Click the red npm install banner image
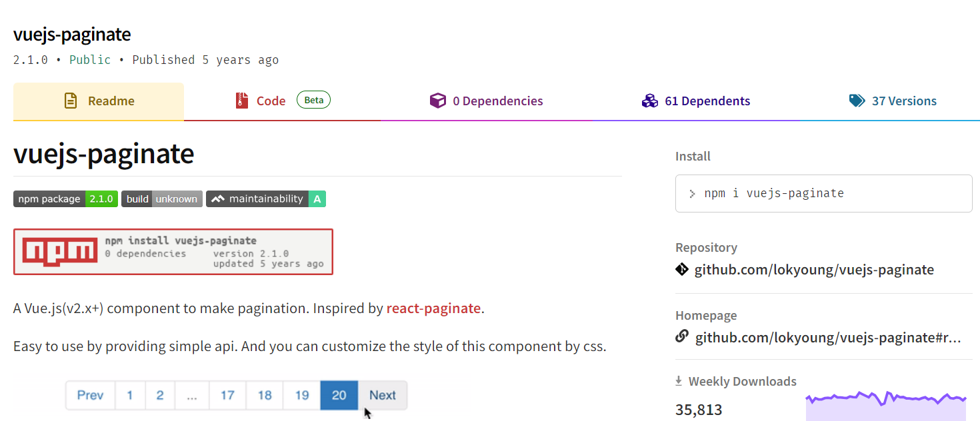The image size is (980, 421). [x=173, y=252]
